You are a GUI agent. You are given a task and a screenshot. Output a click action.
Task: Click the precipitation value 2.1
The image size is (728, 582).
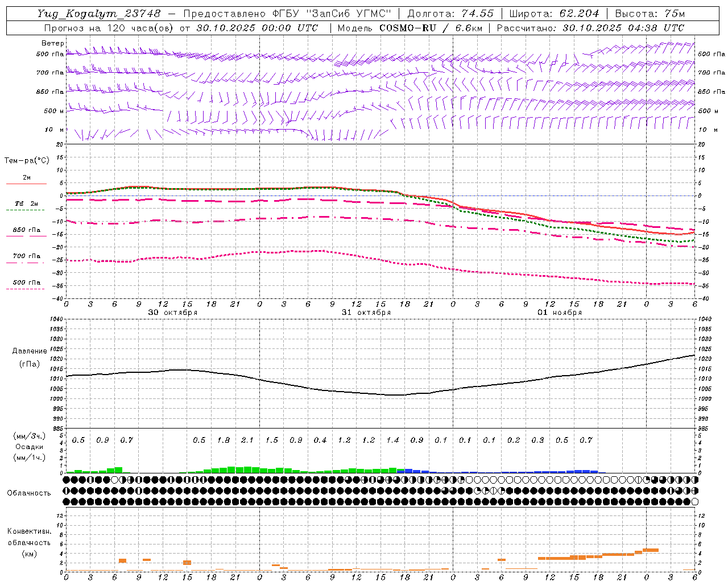[247, 440]
